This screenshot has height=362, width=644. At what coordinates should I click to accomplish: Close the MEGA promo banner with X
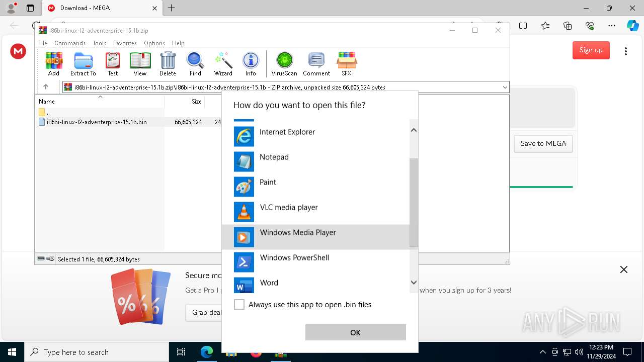(x=624, y=269)
